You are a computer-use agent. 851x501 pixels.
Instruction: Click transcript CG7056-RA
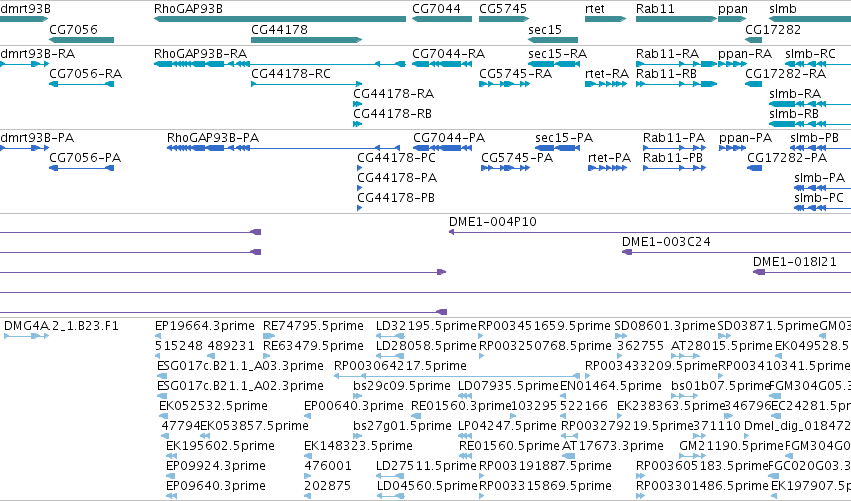click(81, 84)
